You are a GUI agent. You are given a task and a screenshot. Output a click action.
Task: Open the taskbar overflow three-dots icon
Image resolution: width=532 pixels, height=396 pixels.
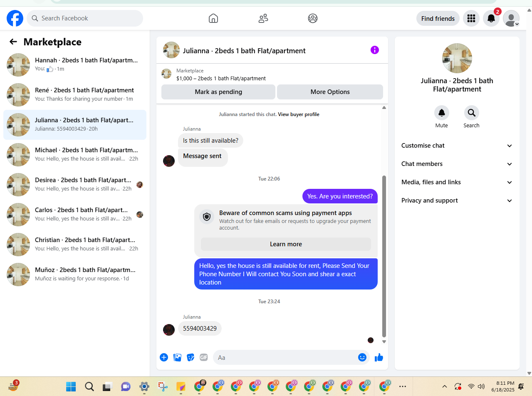[403, 386]
